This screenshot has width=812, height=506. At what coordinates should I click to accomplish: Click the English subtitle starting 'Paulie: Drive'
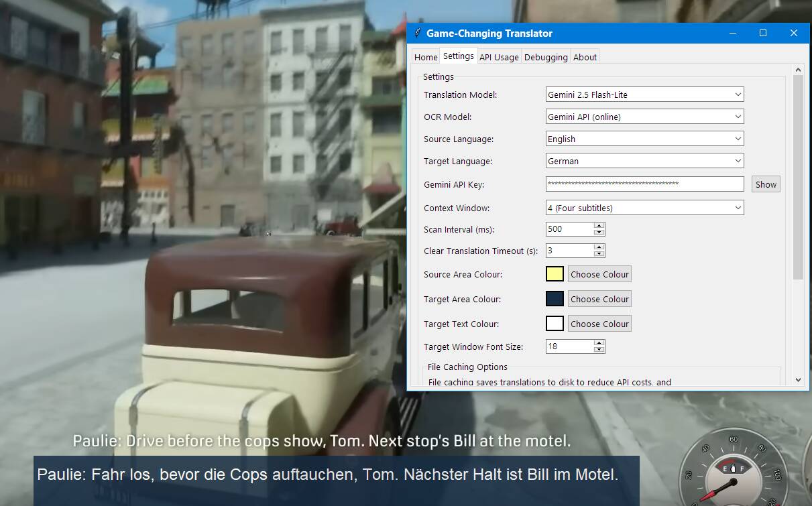322,441
